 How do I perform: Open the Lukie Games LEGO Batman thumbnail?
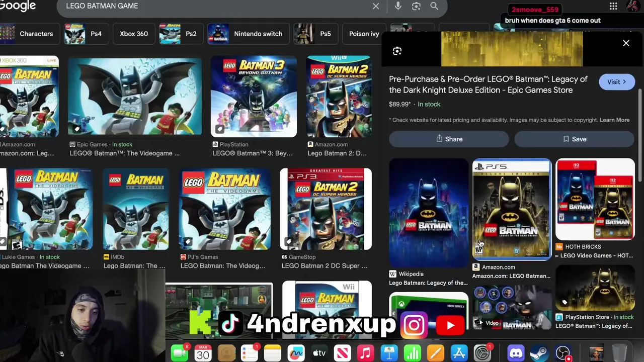click(x=46, y=209)
